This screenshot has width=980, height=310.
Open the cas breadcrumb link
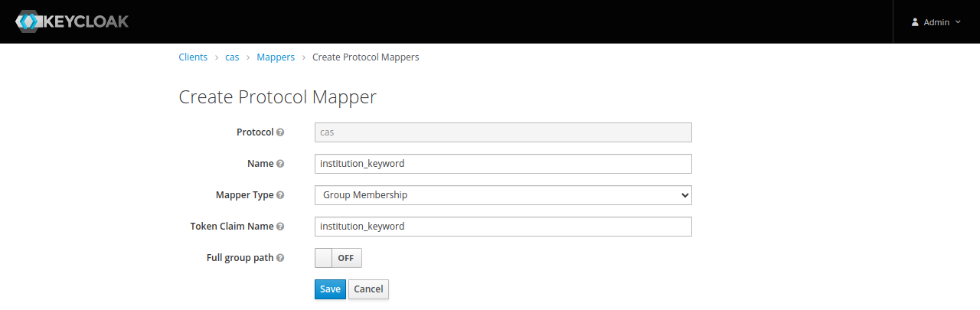232,57
